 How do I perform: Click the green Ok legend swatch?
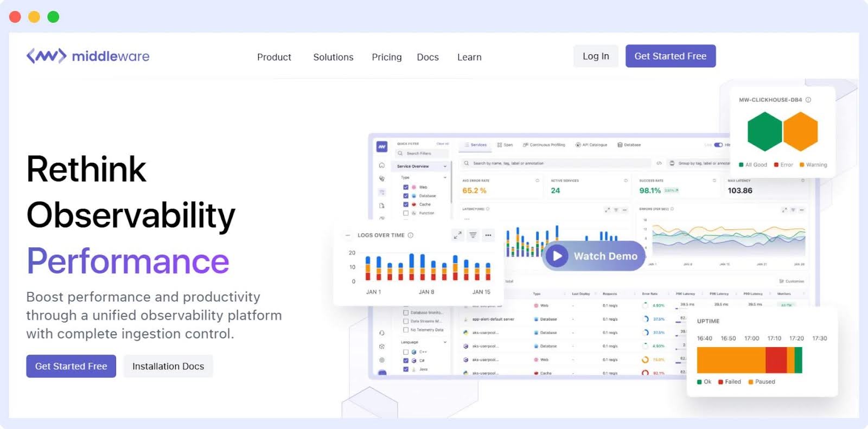click(699, 382)
